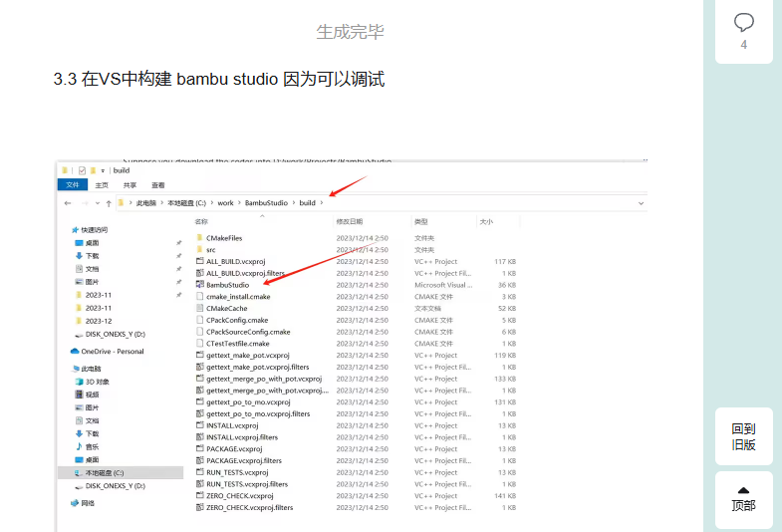
Task: Select gettext_po_to_mo.vcxproj.filters file
Action: [x=258, y=413]
